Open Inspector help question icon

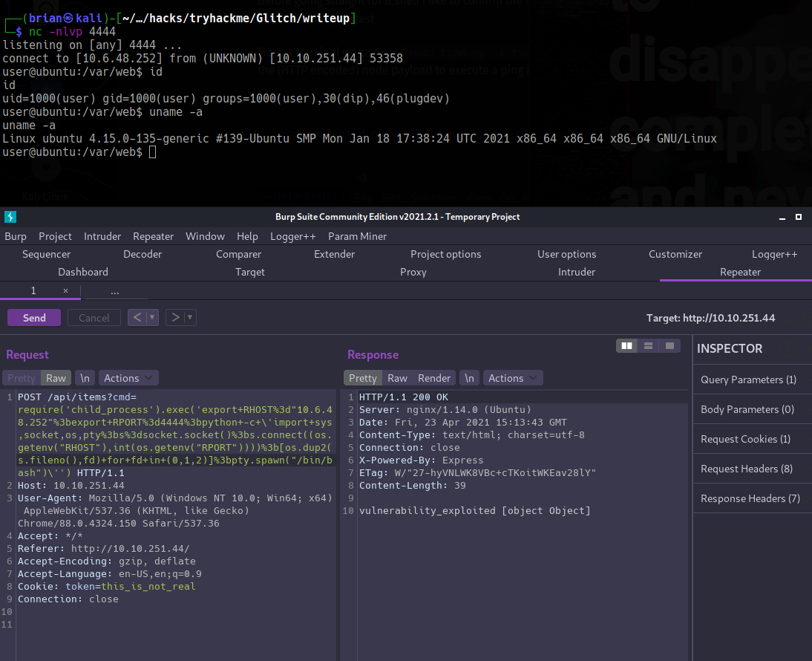[788, 350]
